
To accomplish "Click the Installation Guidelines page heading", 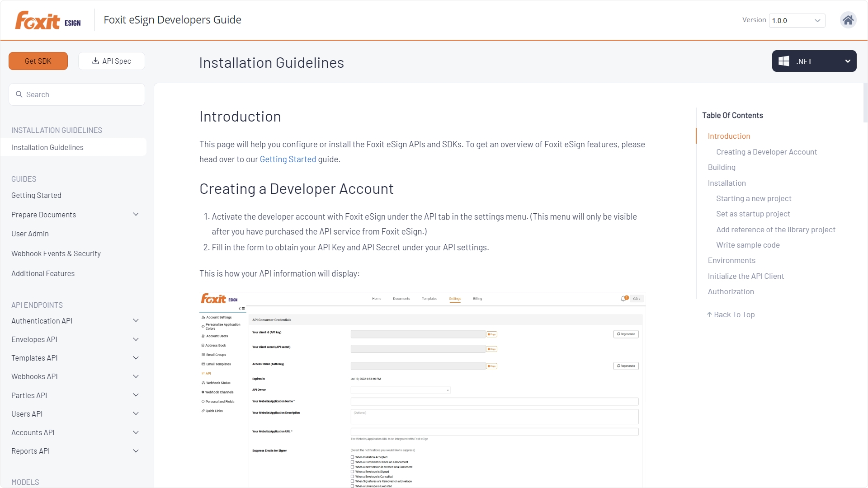I will point(271,63).
